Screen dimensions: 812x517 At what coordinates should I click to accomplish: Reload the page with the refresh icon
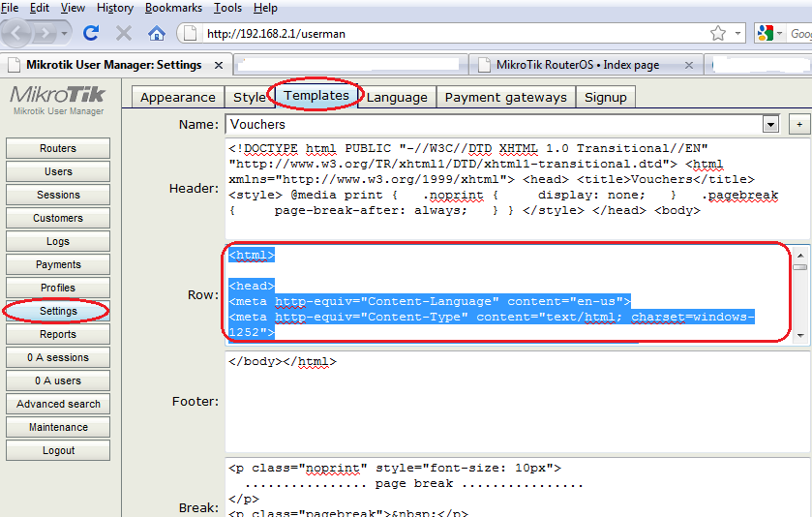pyautogui.click(x=91, y=34)
